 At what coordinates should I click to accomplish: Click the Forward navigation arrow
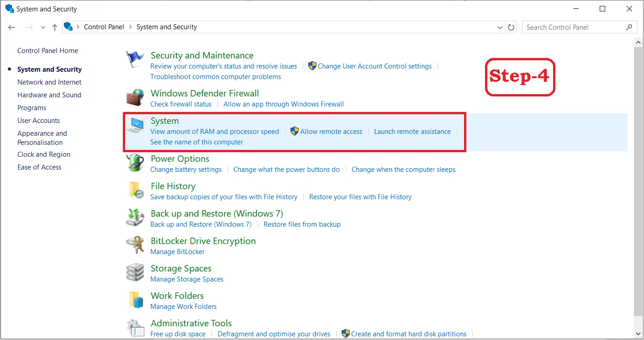click(x=29, y=27)
